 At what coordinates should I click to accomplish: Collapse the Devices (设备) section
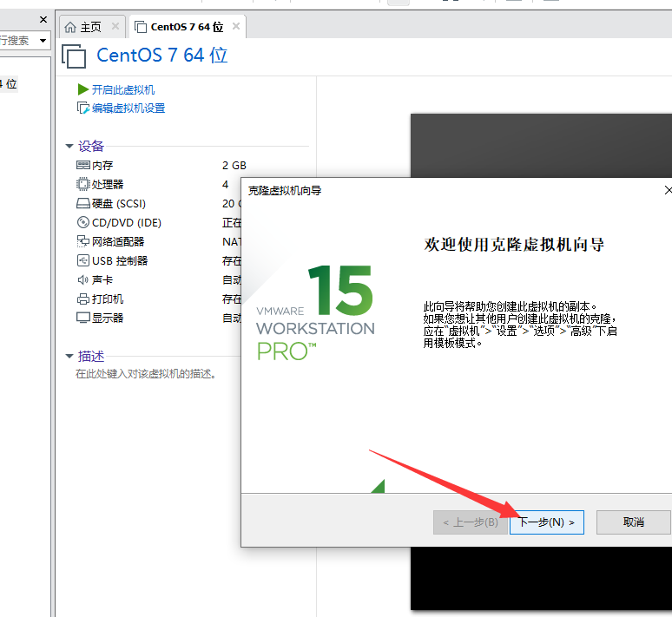(69, 146)
